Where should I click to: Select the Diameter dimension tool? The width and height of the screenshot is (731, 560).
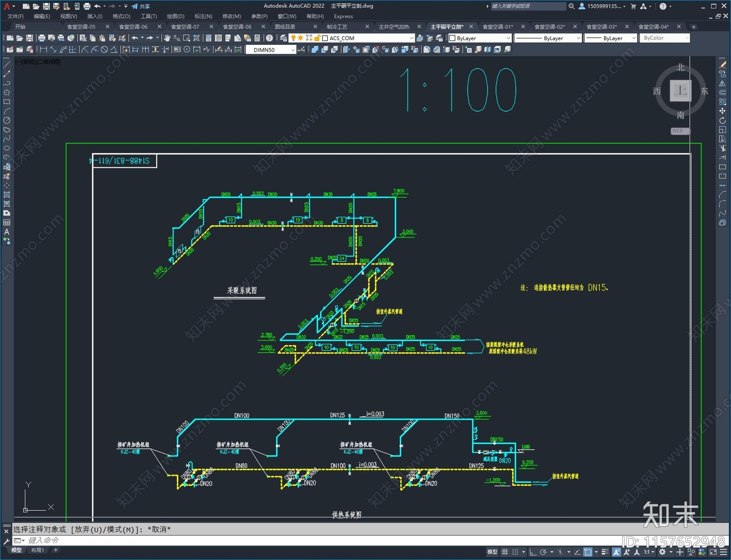coord(104,49)
